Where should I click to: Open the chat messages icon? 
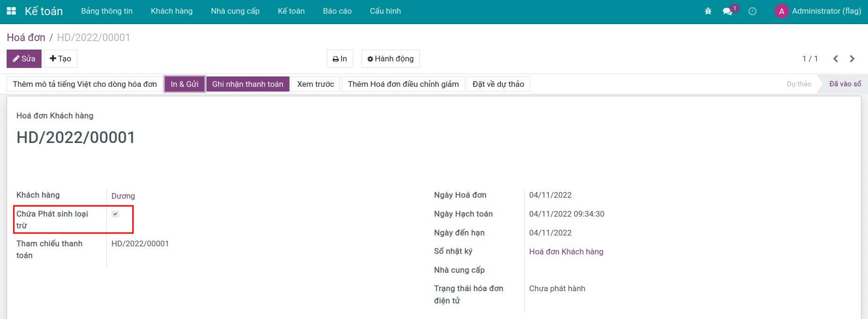tap(728, 11)
